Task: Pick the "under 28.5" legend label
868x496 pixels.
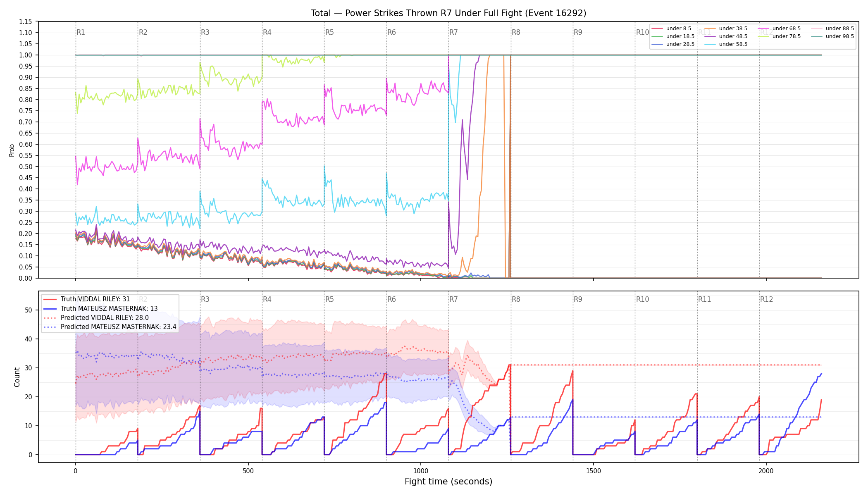Action: coord(680,44)
